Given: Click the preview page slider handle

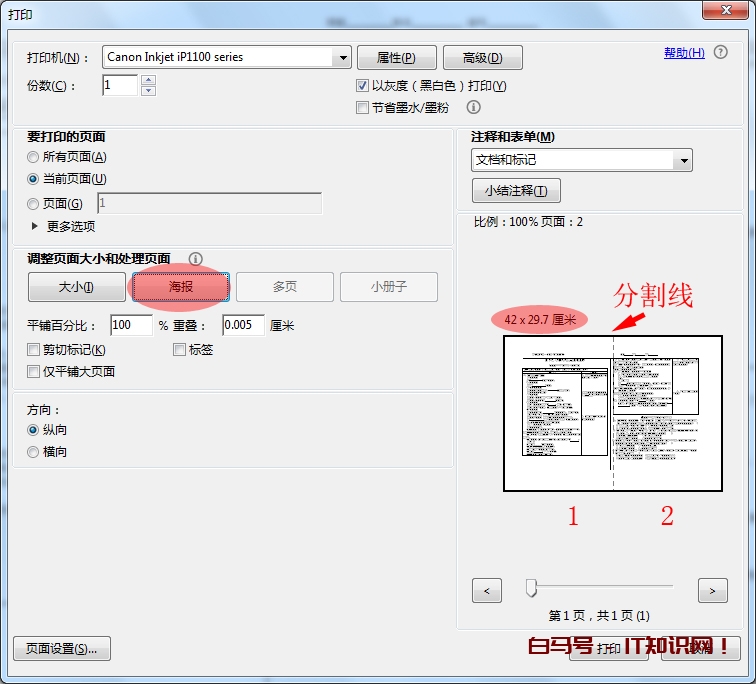Looking at the screenshot, I should click(531, 588).
